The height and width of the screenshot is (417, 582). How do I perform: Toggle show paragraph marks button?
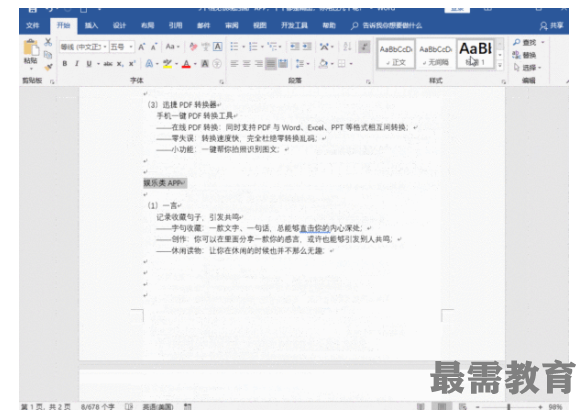(x=364, y=46)
